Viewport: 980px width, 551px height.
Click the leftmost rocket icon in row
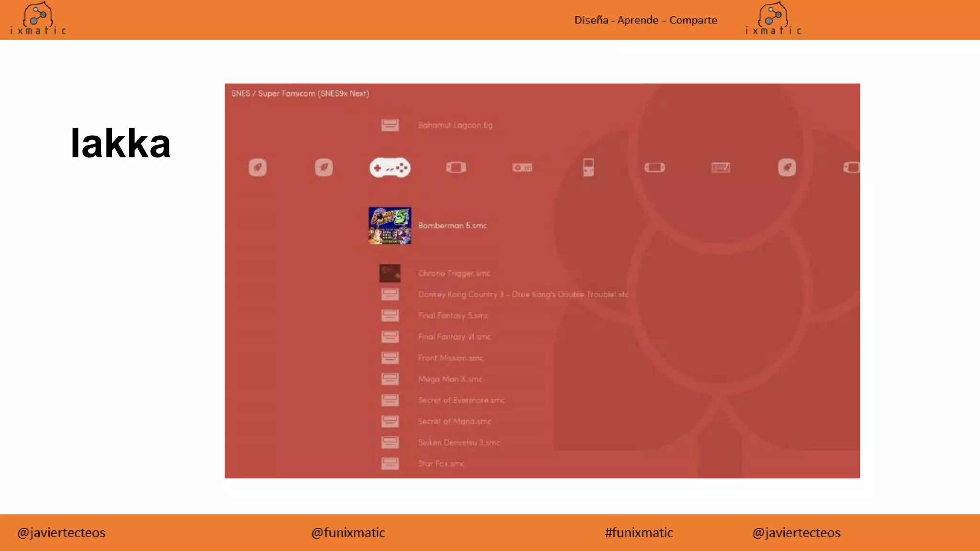click(257, 167)
